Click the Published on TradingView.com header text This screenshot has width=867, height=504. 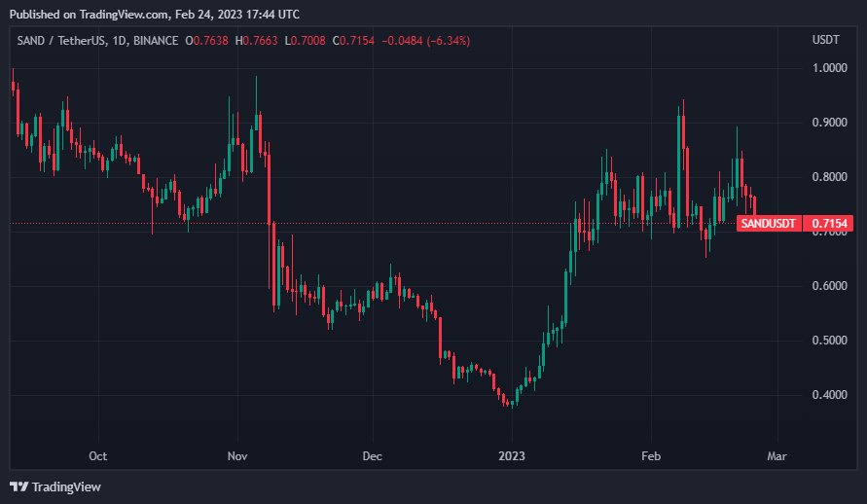[x=155, y=15]
